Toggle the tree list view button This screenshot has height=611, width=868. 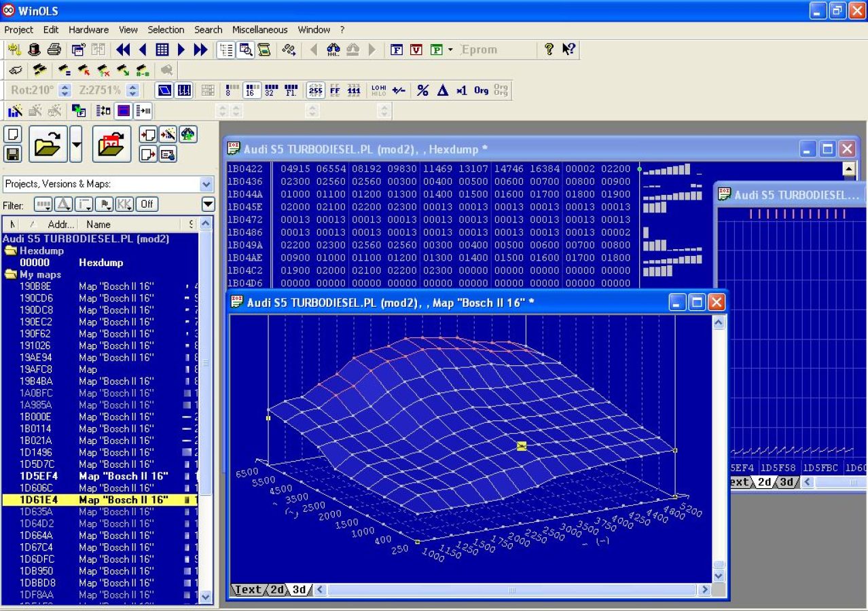226,50
